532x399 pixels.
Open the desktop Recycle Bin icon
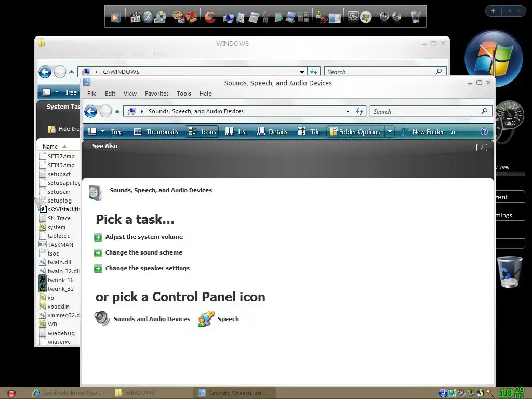point(509,272)
